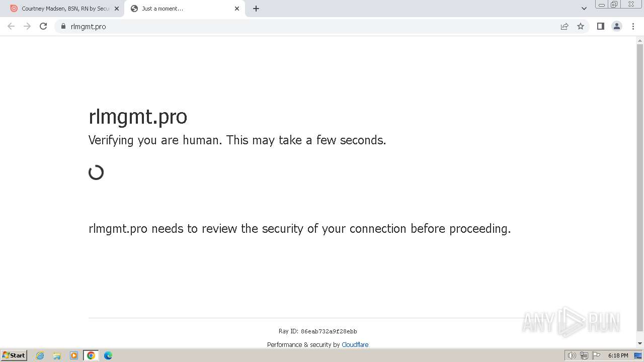This screenshot has width=644, height=362.
Task: Open network status tray icon
Action: click(584, 355)
